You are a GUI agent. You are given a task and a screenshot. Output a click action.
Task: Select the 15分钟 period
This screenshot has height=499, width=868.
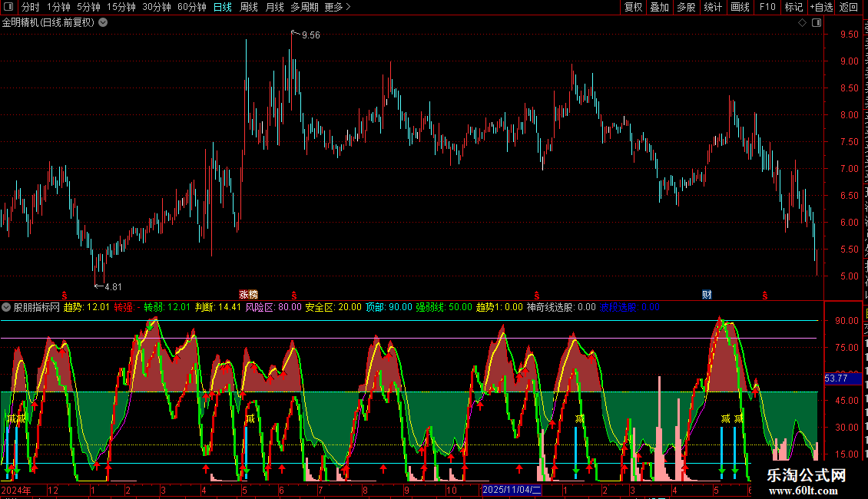pyautogui.click(x=121, y=7)
